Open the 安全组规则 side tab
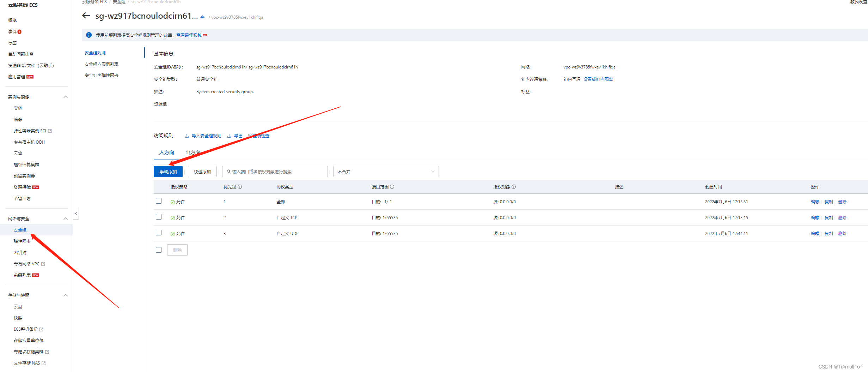 click(95, 53)
